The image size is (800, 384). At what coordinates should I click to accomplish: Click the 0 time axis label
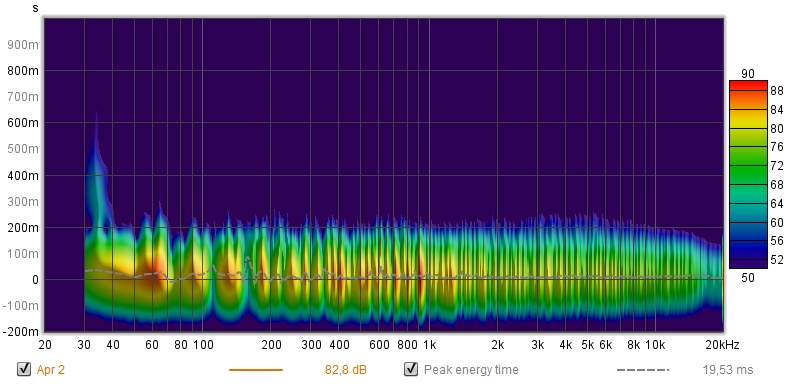(x=35, y=280)
